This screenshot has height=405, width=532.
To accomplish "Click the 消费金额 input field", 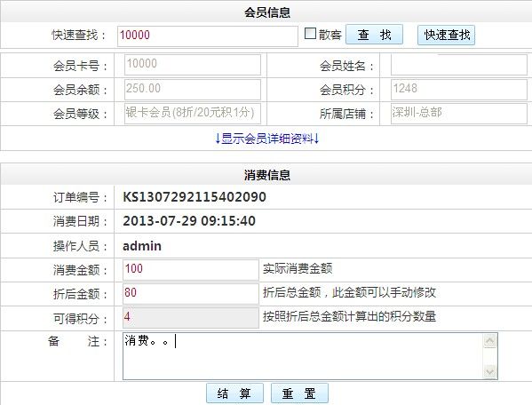I will (191, 270).
